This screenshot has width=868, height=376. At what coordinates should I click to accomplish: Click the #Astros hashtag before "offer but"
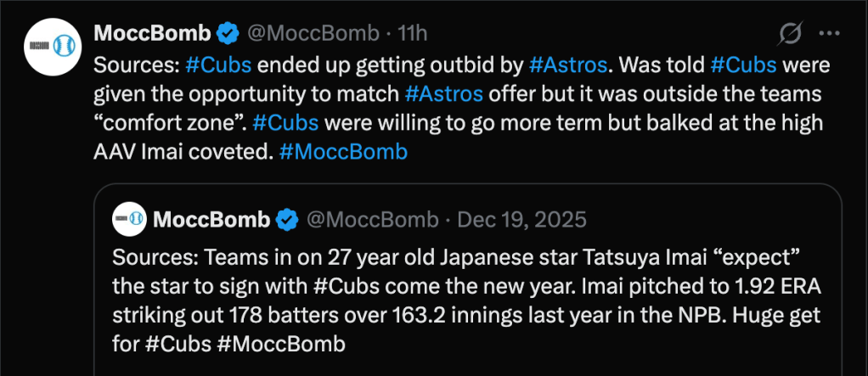(x=443, y=93)
